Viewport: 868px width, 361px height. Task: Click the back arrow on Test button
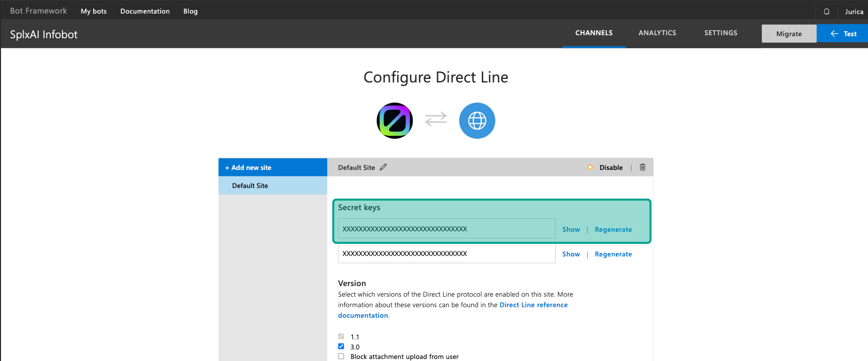(x=834, y=34)
